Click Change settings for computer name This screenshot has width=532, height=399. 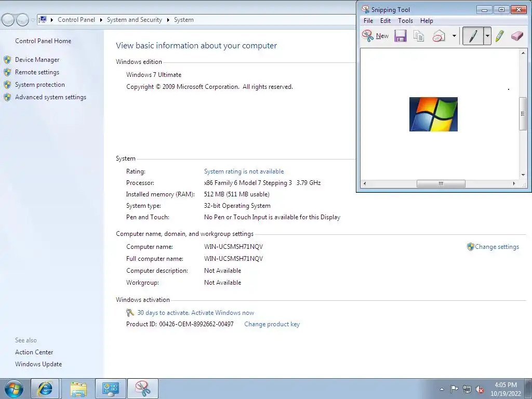[497, 247]
